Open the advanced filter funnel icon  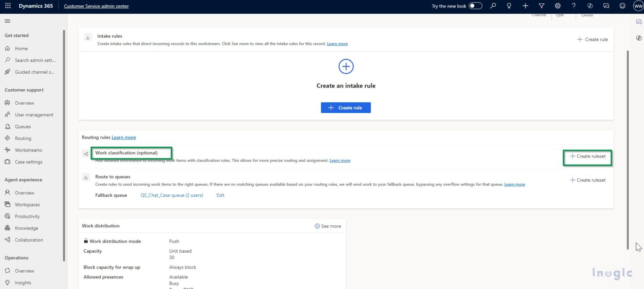[x=541, y=6]
